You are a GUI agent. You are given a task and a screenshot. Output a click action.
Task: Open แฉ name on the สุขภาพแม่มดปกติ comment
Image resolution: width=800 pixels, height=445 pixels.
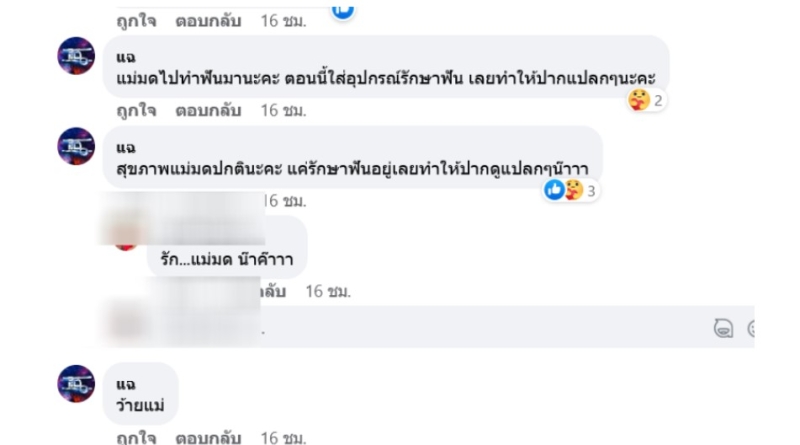click(x=126, y=147)
